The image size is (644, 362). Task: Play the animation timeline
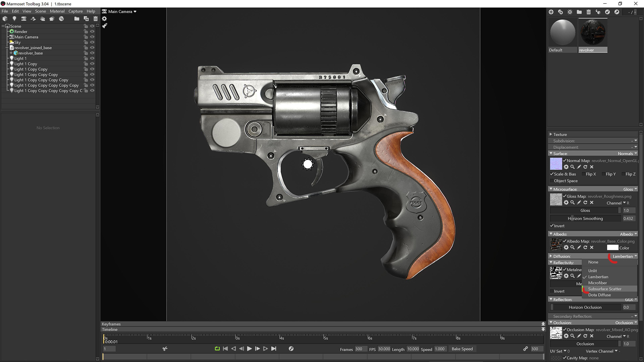point(249,349)
